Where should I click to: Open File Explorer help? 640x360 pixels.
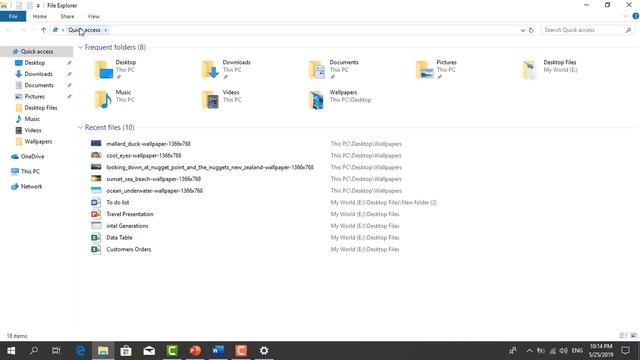636,16
